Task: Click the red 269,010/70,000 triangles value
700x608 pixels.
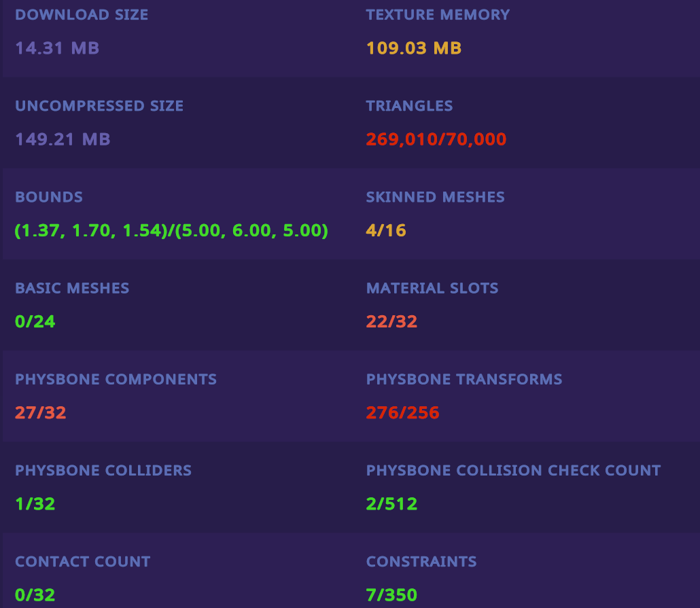Action: point(436,139)
